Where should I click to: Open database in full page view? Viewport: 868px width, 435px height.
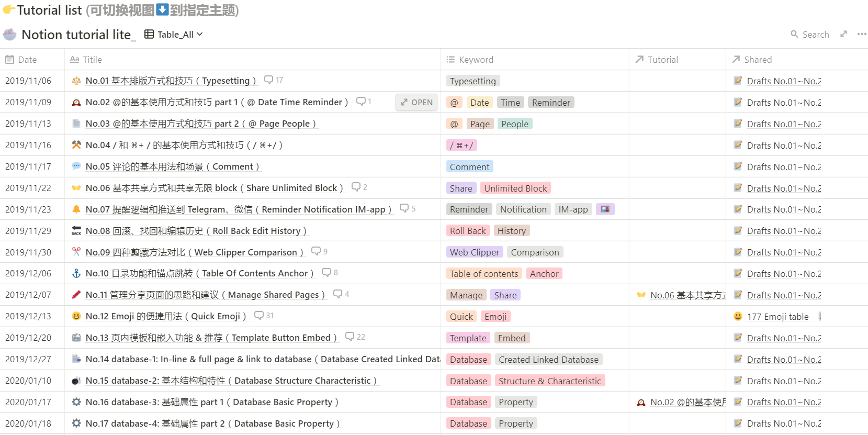tap(843, 34)
